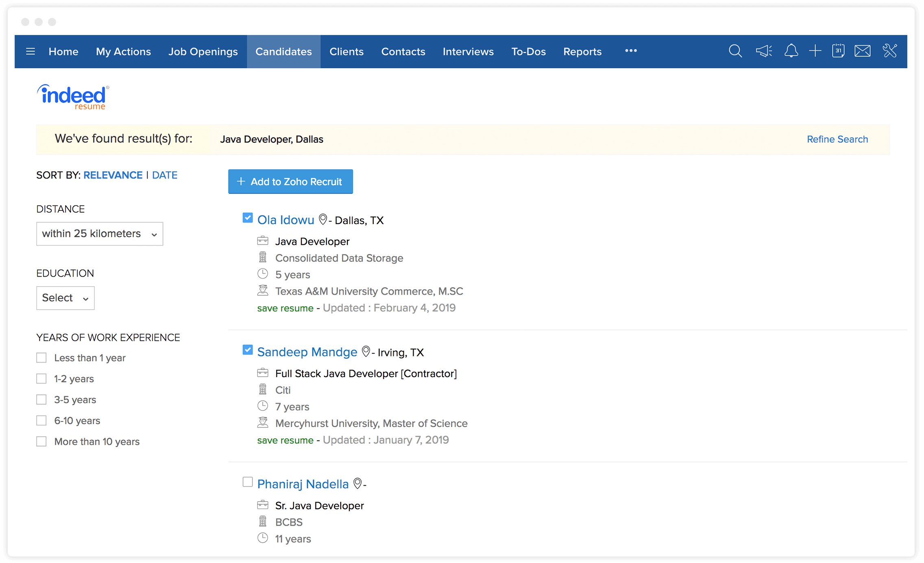Click Add to Zoho Recruit button
The width and height of the screenshot is (924, 563).
290,181
